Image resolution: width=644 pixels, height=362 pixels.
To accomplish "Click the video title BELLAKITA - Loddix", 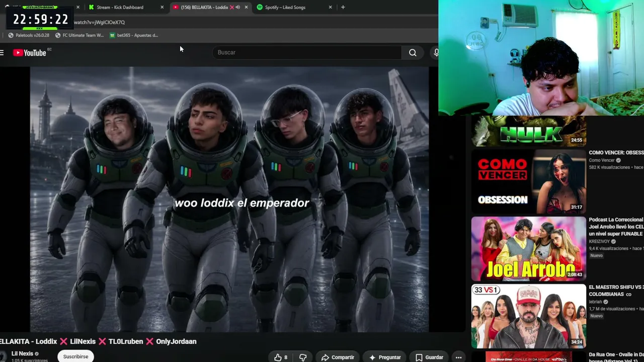I will pos(98,341).
